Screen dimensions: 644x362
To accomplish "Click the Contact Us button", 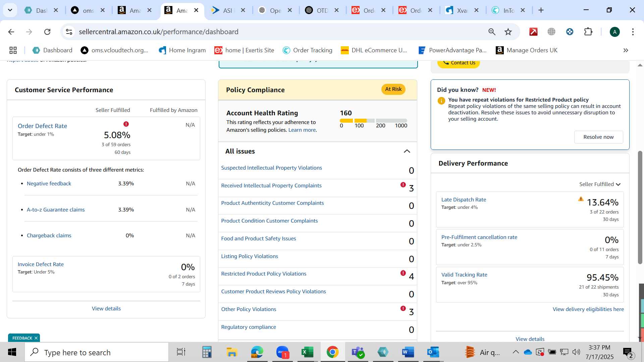I will click(x=459, y=63).
